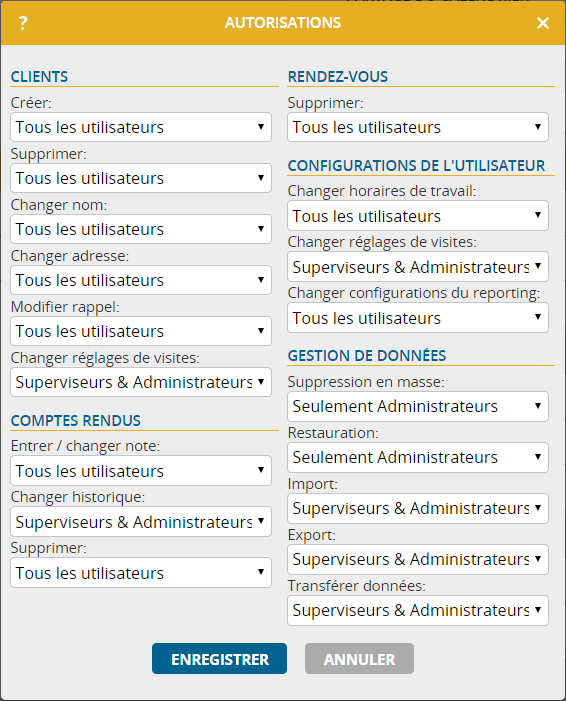Open Changer configurations du reporting dropdown

click(x=418, y=317)
